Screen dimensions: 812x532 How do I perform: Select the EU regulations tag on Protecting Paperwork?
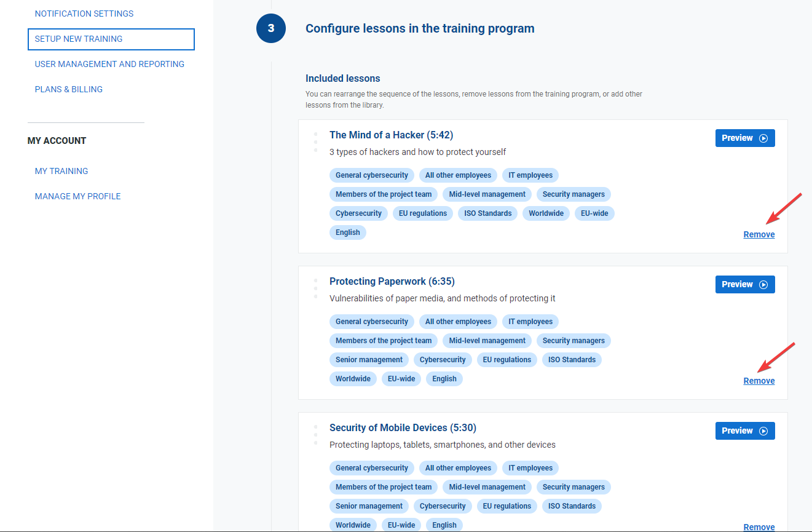point(507,359)
